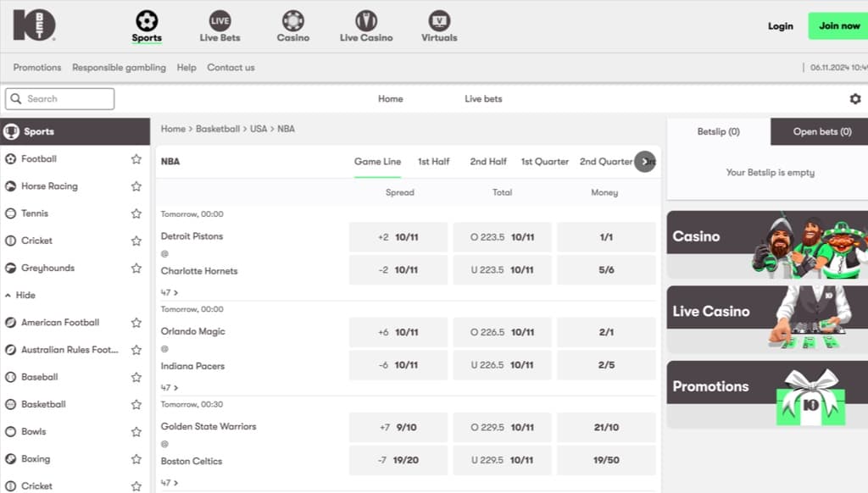Click the Join now button
Image resolution: width=868 pixels, height=493 pixels.
click(x=838, y=25)
